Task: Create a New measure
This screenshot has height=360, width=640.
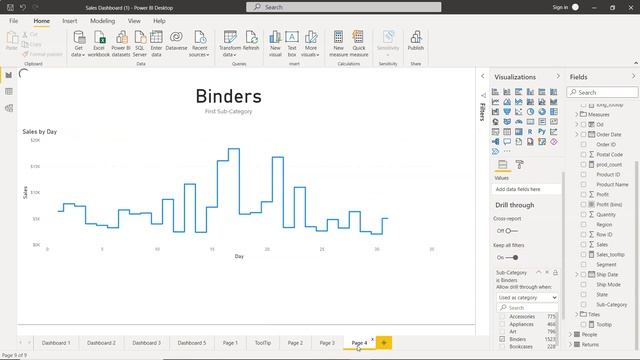Action: [338, 43]
